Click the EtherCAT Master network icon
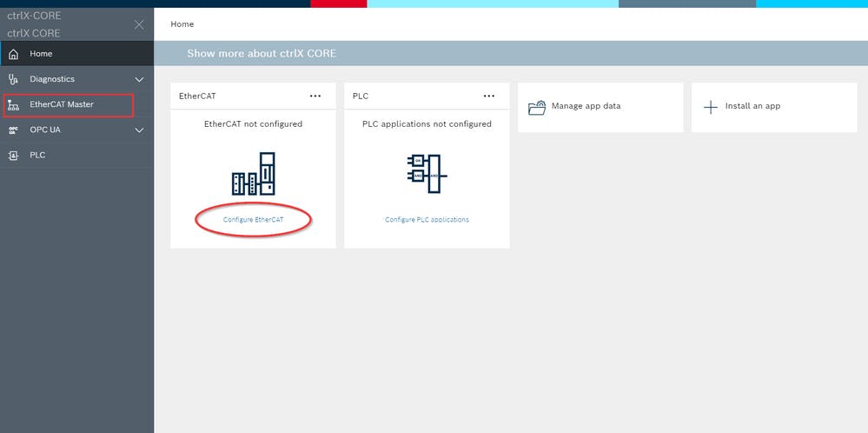The width and height of the screenshot is (868, 433). pyautogui.click(x=14, y=104)
